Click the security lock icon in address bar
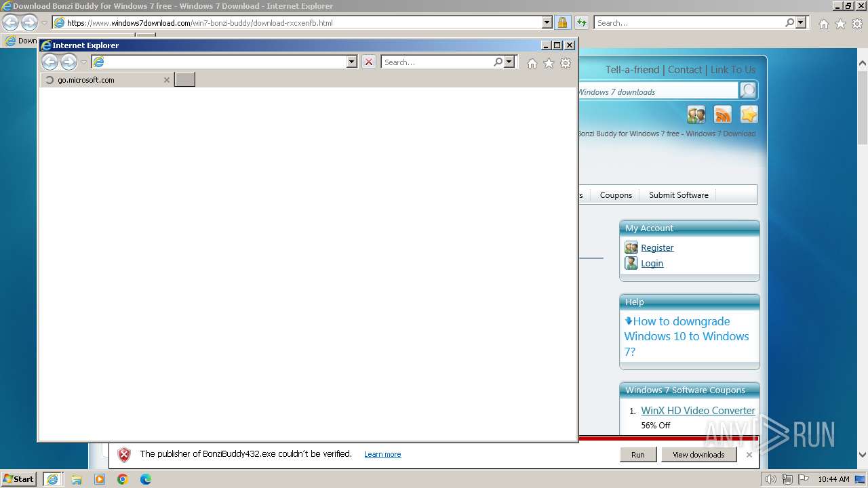The width and height of the screenshot is (868, 488). (562, 22)
